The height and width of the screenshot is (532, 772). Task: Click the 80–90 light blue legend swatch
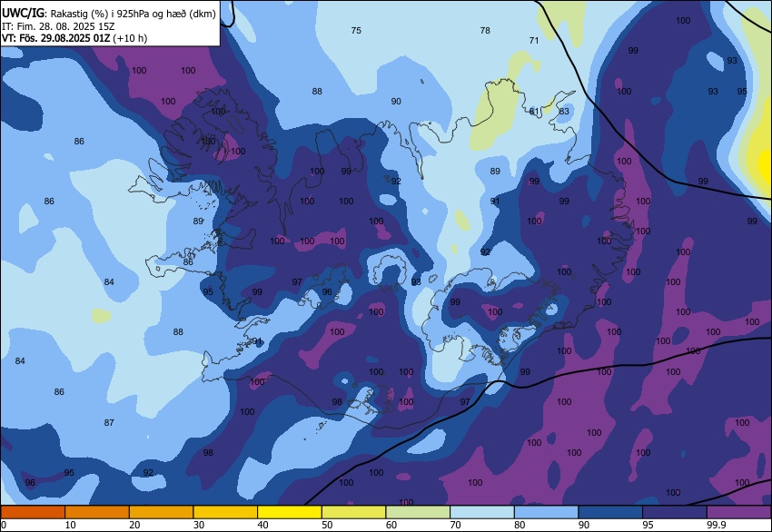click(x=547, y=512)
